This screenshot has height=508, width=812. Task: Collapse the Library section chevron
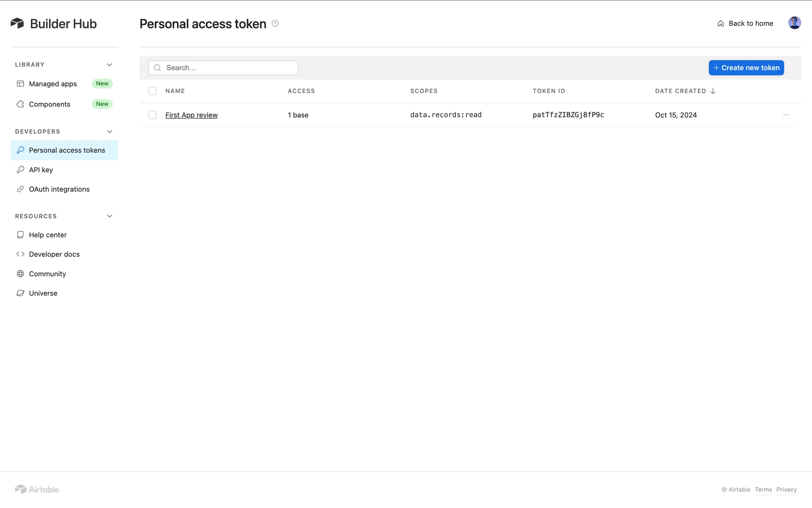tap(110, 65)
